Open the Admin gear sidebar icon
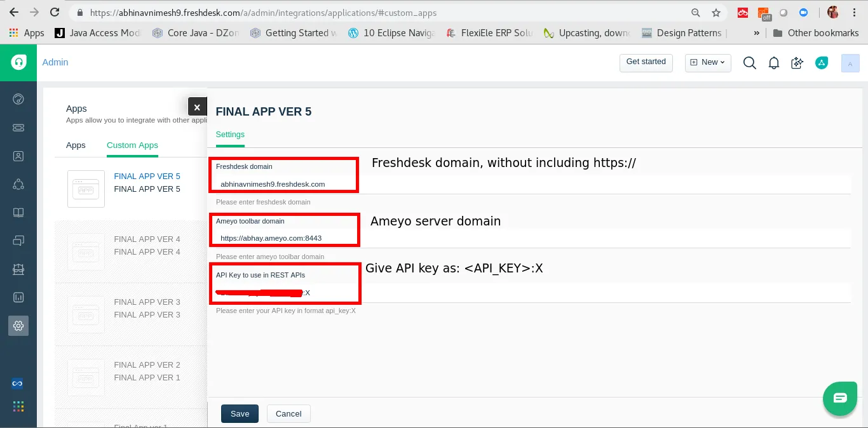Viewport: 868px width, 428px height. click(18, 326)
